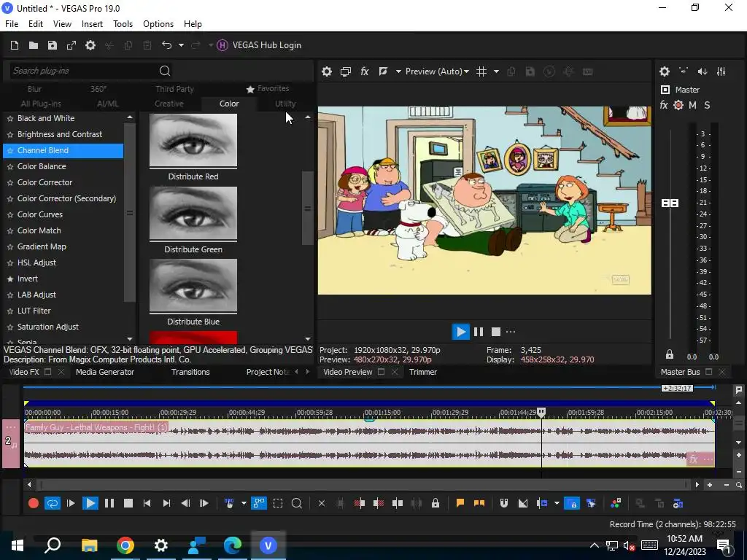Open the audio event FX button
747x560 pixels.
pos(694,459)
